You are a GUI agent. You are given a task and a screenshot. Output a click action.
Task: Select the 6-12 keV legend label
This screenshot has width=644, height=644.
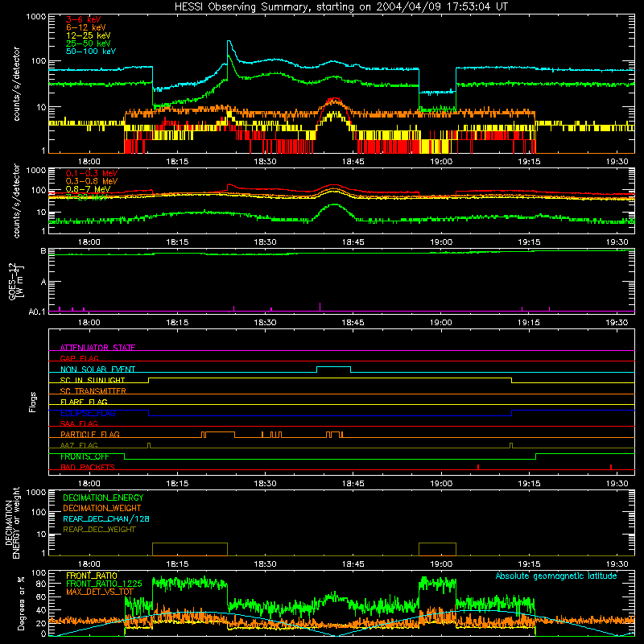tap(86, 27)
